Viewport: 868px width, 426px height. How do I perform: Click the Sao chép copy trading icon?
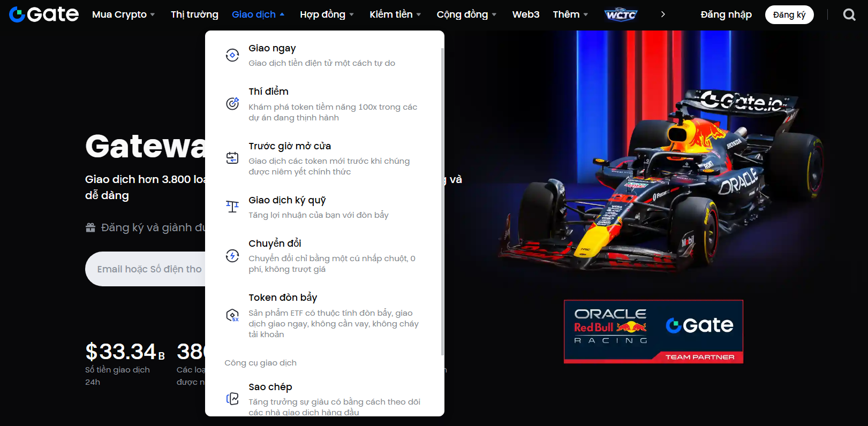click(232, 399)
